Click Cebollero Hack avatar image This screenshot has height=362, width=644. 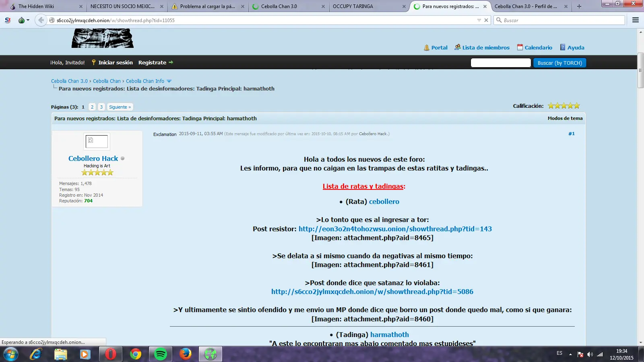click(x=97, y=141)
